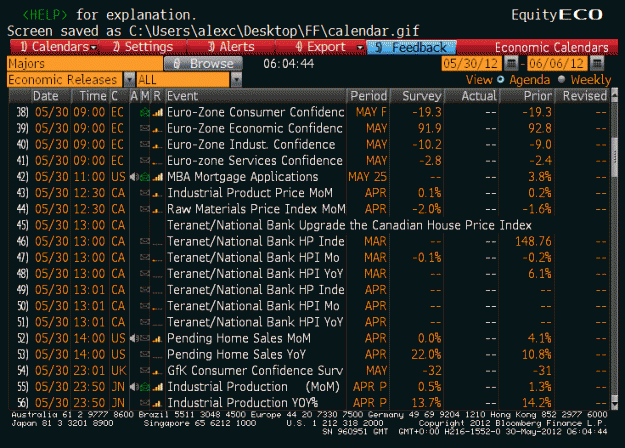The width and height of the screenshot is (625, 448).
Task: Click the 22.0% survey value
Action: click(426, 354)
